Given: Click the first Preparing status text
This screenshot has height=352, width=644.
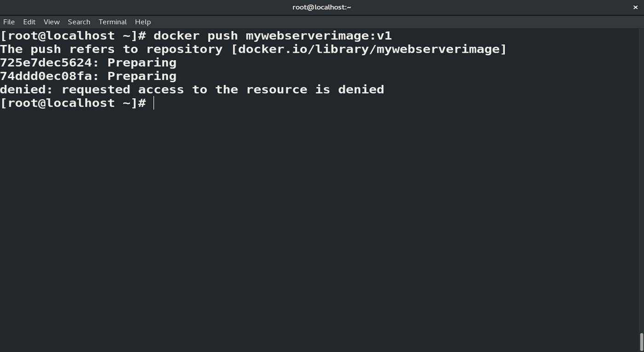Looking at the screenshot, I should 141,62.
